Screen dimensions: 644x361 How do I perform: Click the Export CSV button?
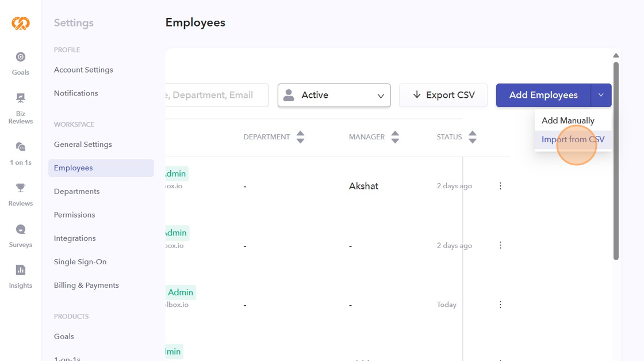[443, 96]
